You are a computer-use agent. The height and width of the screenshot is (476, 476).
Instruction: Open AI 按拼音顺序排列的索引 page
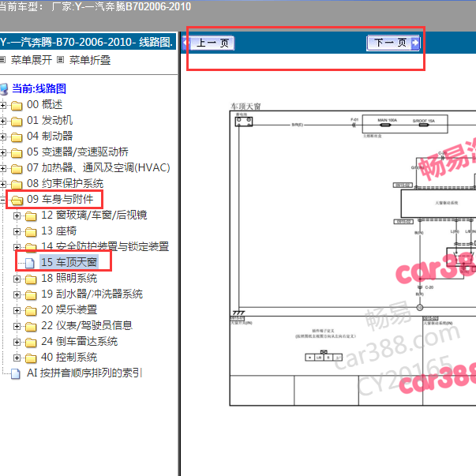click(84, 373)
